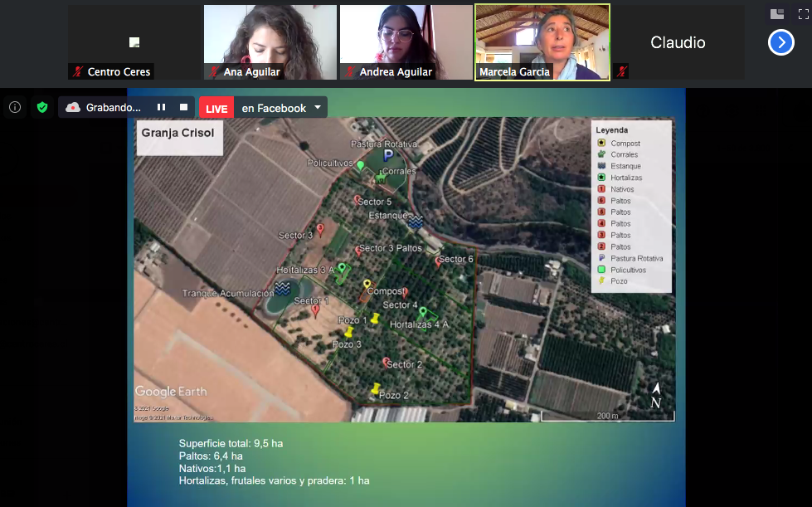
Task: Click 'Corrales' in the legend
Action: pos(624,154)
